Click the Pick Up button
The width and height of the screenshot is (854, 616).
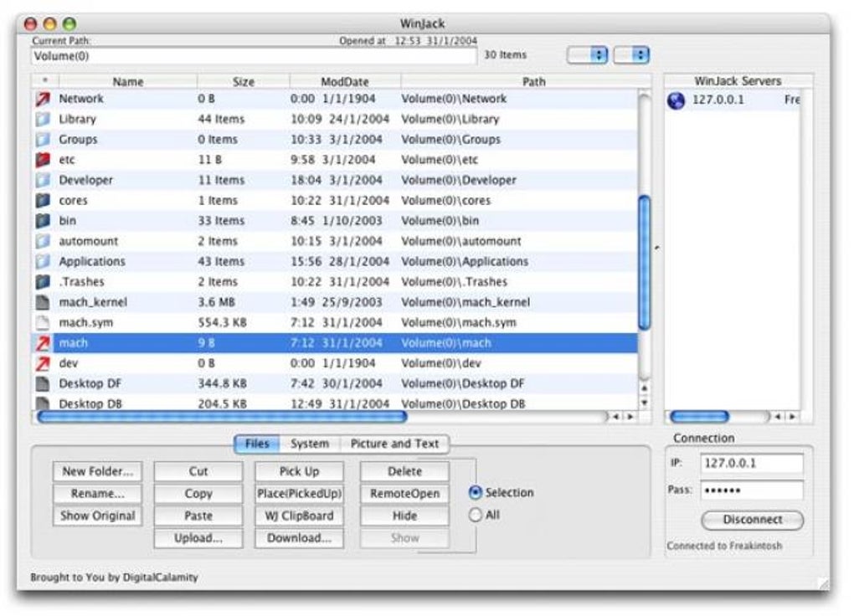pos(299,472)
